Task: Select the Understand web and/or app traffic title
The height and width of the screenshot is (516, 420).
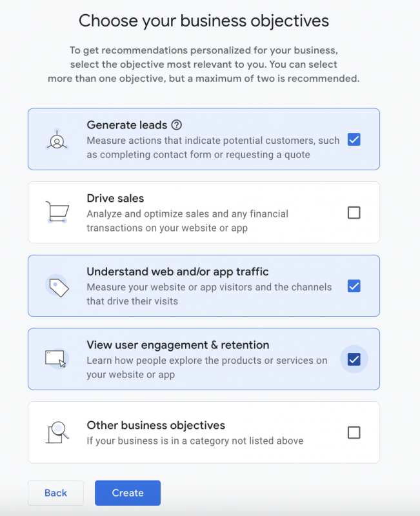Action: pyautogui.click(x=177, y=272)
